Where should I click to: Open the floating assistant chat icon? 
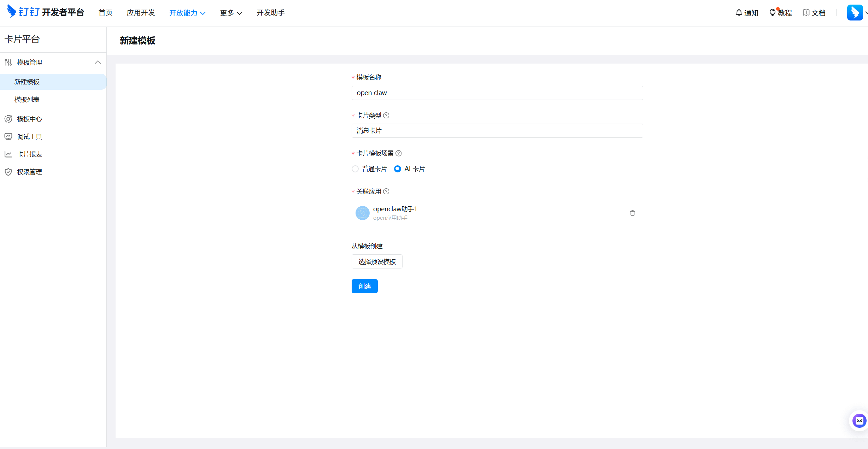click(859, 420)
